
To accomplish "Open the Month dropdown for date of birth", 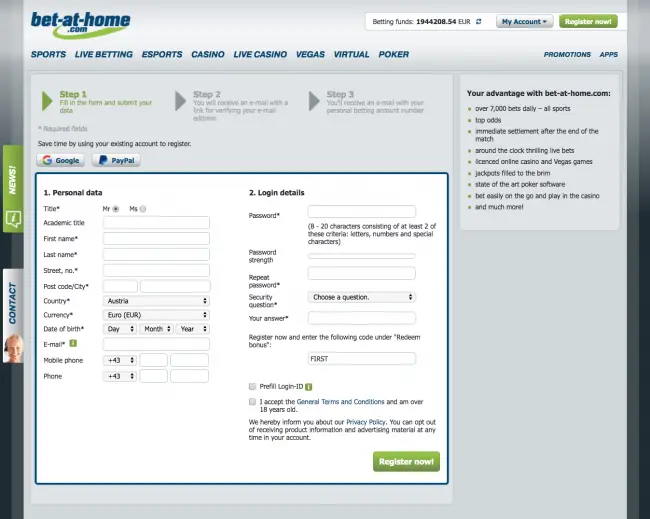I will 153,329.
